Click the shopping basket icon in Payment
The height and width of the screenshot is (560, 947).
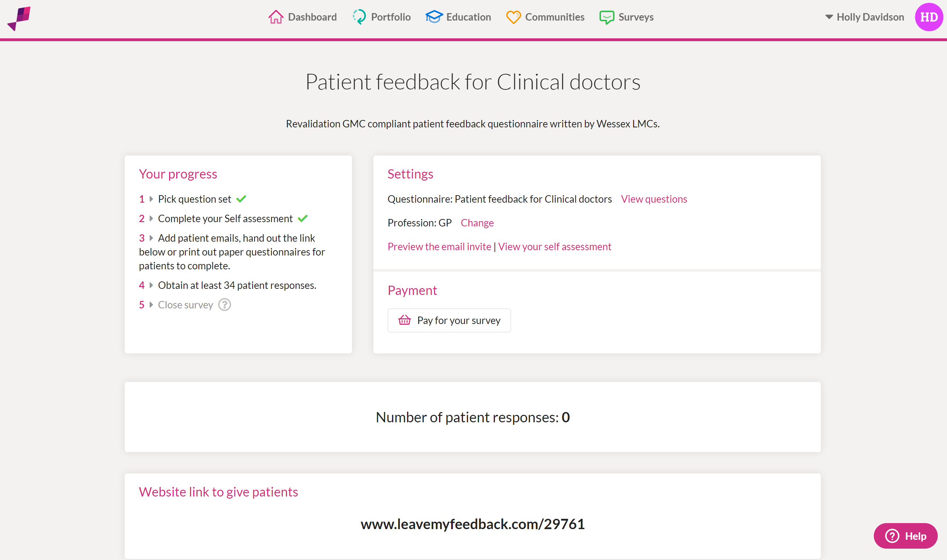404,320
